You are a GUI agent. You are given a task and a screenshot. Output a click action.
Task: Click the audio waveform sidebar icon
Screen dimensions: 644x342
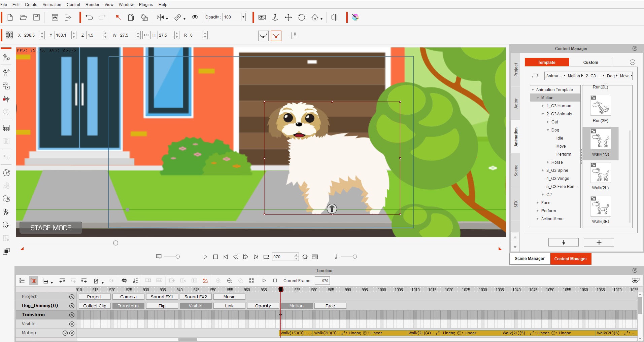(6, 99)
